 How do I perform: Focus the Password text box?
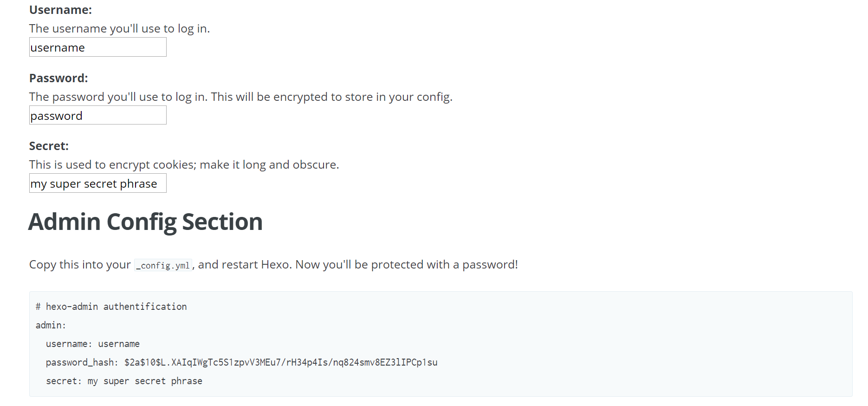pyautogui.click(x=97, y=115)
